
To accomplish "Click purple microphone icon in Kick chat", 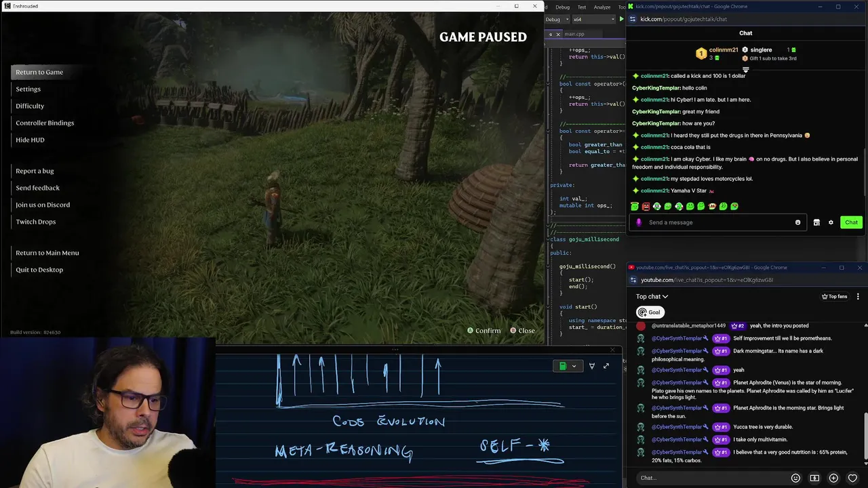I will (x=638, y=222).
